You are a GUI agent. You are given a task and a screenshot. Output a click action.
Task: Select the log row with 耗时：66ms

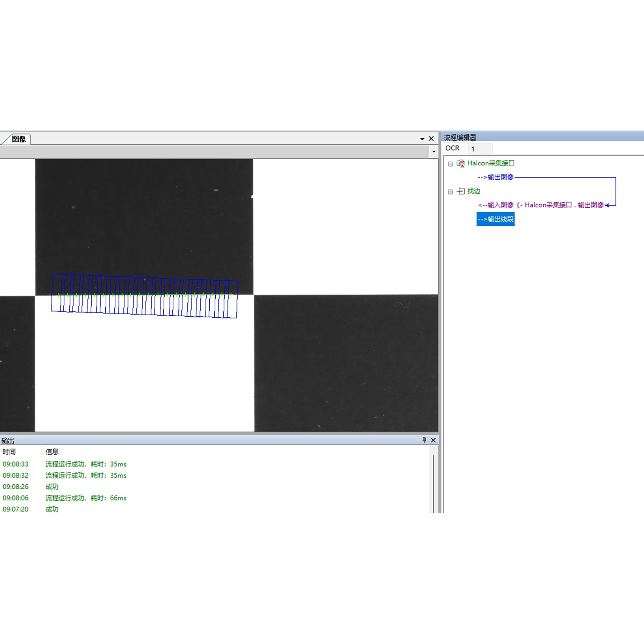[215, 498]
